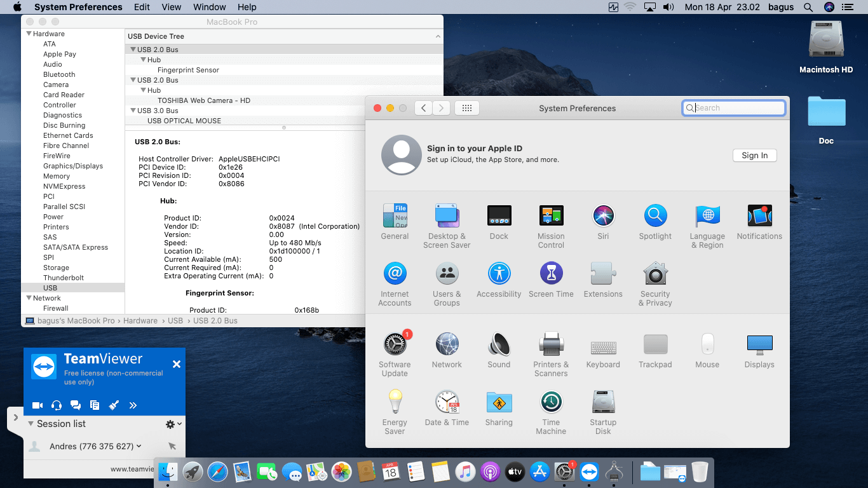Click the Software Update icon
Image resolution: width=868 pixels, height=488 pixels.
click(x=395, y=345)
